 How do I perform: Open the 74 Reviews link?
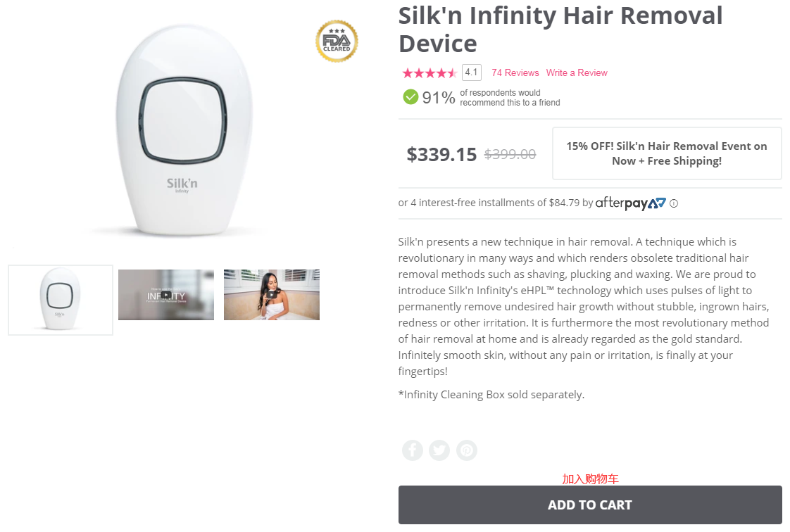tap(515, 73)
